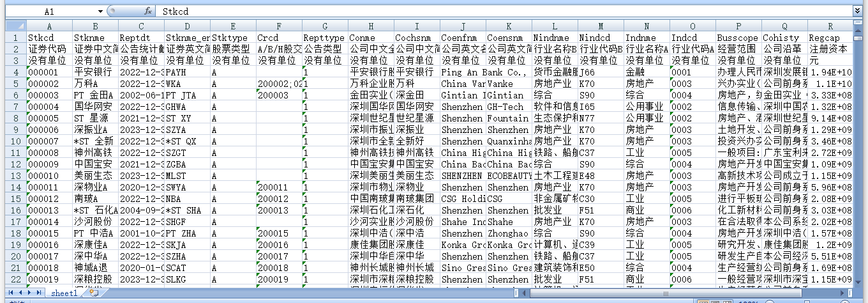Click the next sheet navigation arrow
868x303 pixels.
[30, 293]
